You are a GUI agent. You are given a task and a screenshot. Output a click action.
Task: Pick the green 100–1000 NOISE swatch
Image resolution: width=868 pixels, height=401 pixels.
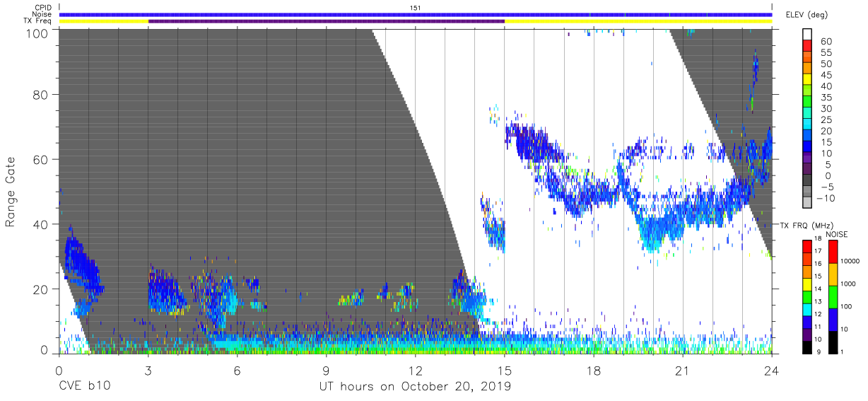click(833, 297)
